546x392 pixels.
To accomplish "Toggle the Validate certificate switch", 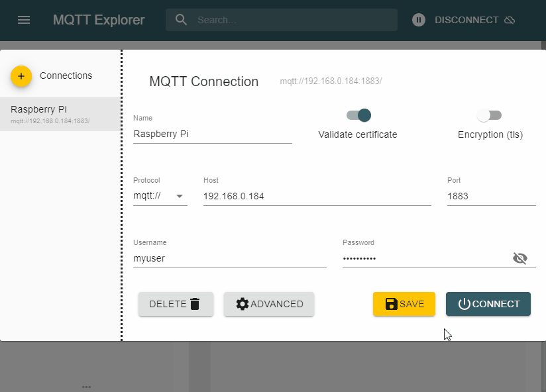I will (358, 115).
